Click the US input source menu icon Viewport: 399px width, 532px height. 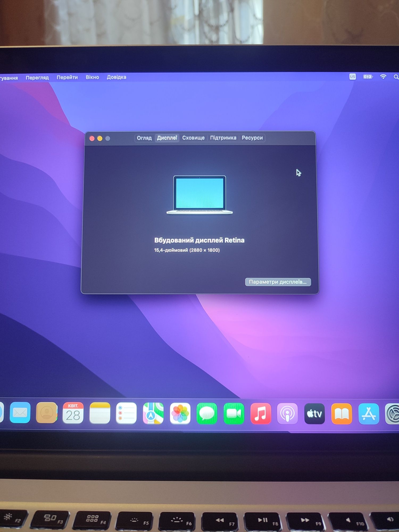pos(352,77)
